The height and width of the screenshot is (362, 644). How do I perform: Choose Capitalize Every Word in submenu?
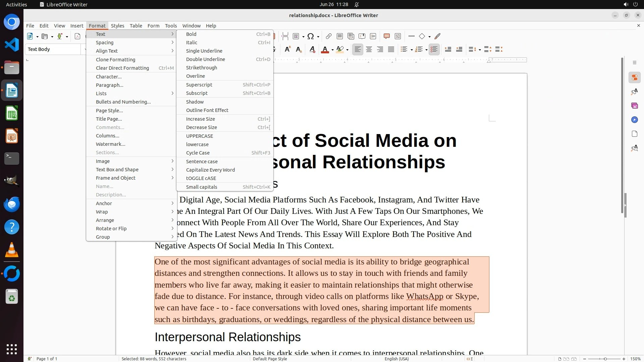point(210,170)
